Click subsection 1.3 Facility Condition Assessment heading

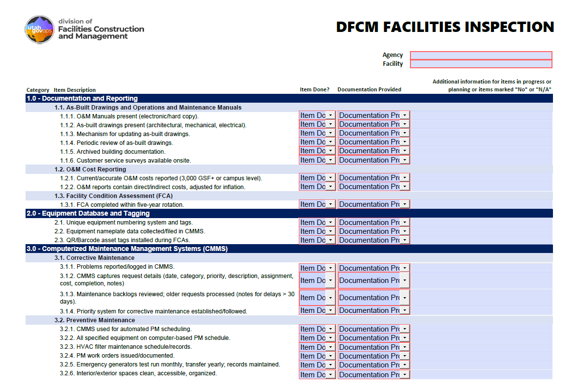(114, 196)
